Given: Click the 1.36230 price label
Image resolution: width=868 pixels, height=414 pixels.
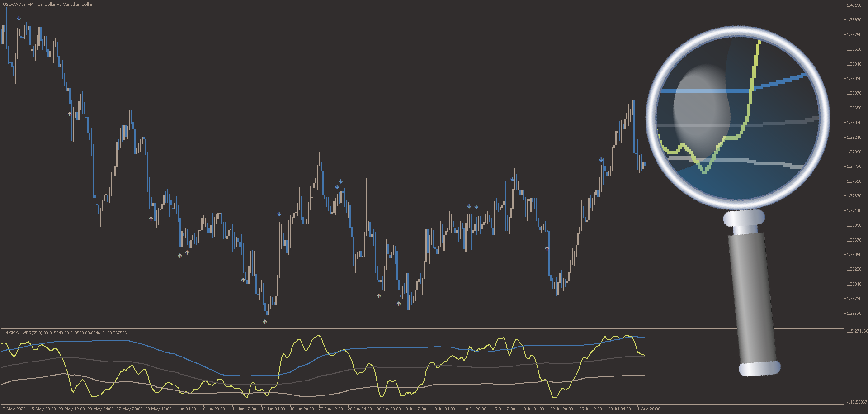Looking at the screenshot, I should [x=854, y=269].
